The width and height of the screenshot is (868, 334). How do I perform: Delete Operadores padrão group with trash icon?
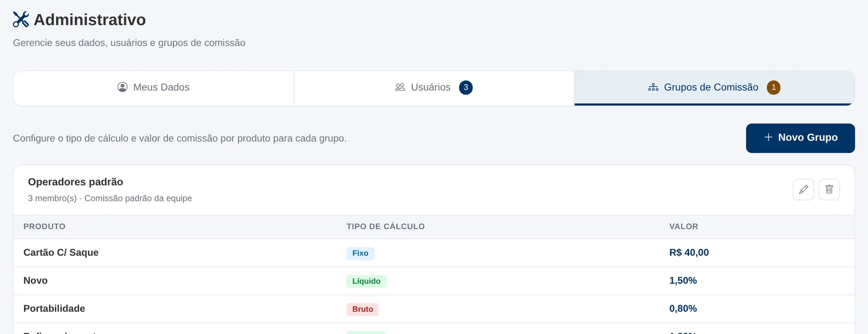pyautogui.click(x=829, y=190)
